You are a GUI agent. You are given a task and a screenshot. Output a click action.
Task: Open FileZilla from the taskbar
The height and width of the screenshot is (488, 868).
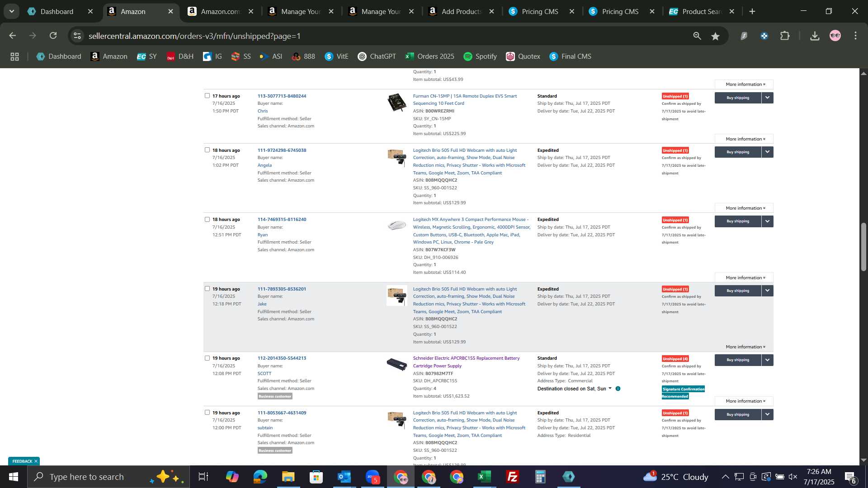click(512, 477)
